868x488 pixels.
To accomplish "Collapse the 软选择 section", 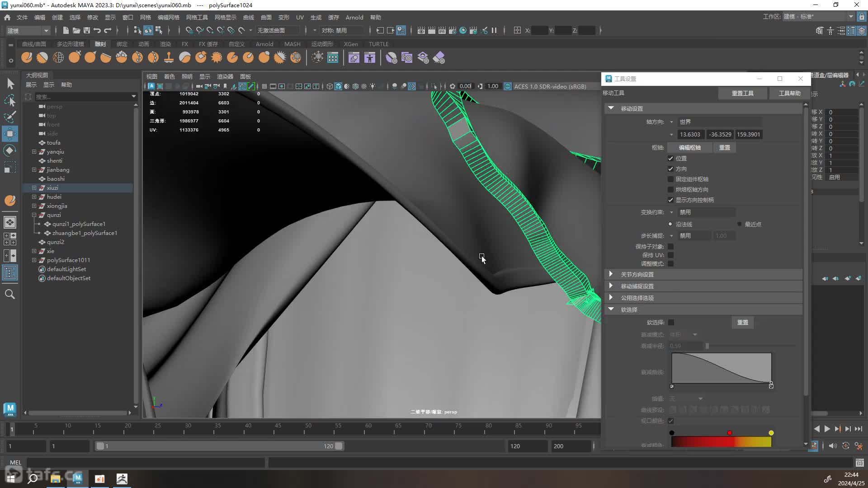I will (x=611, y=310).
